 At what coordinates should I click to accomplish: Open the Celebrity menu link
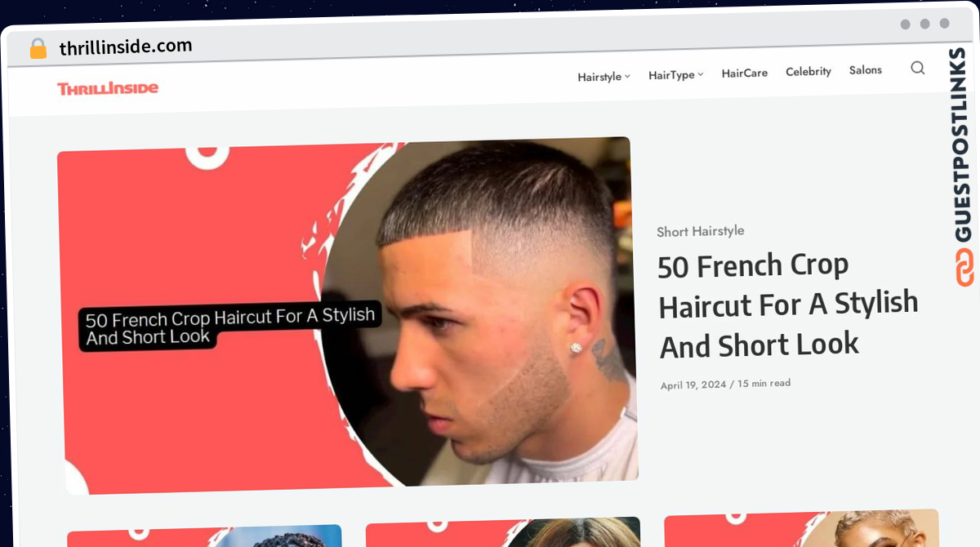pyautogui.click(x=808, y=71)
